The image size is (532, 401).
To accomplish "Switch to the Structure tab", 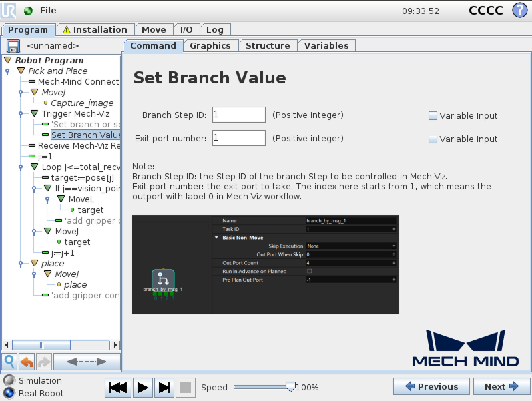I will [x=268, y=46].
